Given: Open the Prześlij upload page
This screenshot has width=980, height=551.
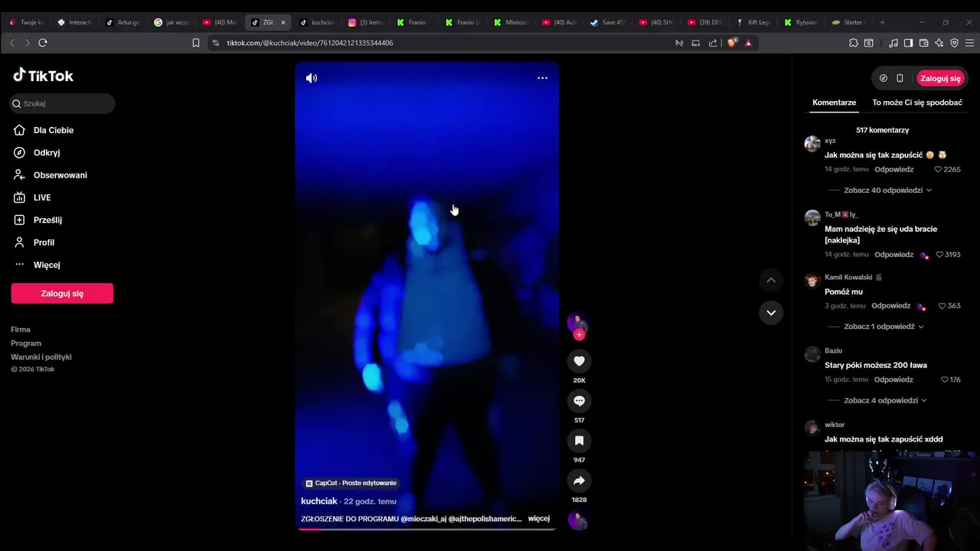Looking at the screenshot, I should pyautogui.click(x=47, y=220).
